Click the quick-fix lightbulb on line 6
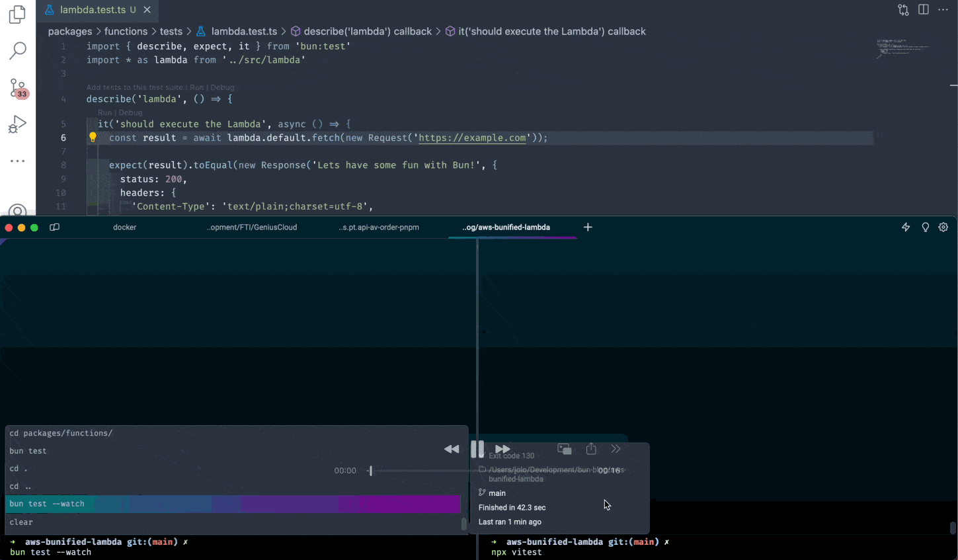 coord(93,138)
